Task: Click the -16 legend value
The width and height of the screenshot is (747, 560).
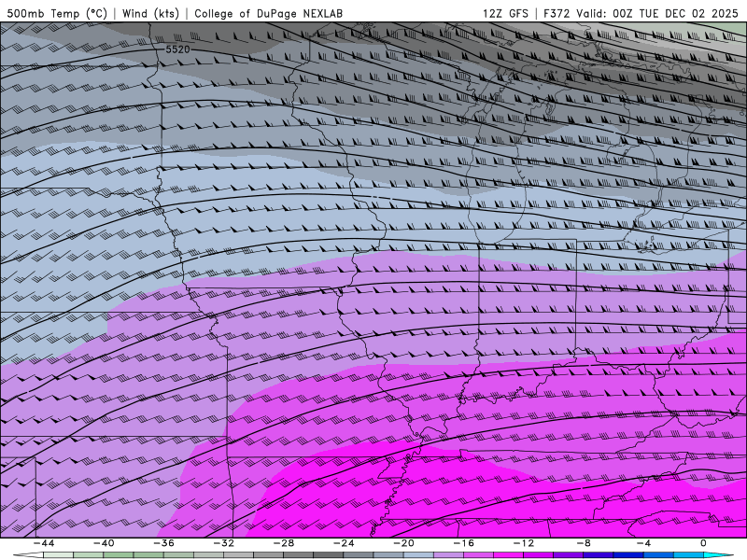Action: click(x=463, y=543)
